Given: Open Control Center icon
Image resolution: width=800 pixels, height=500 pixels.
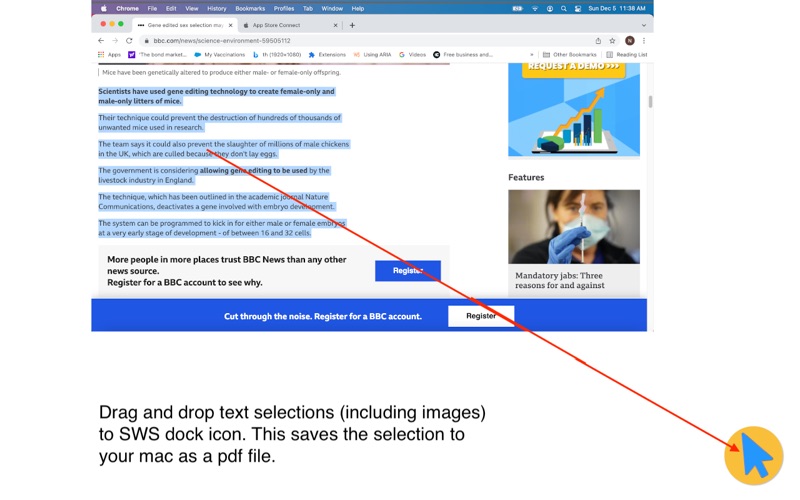Looking at the screenshot, I should tap(578, 8).
